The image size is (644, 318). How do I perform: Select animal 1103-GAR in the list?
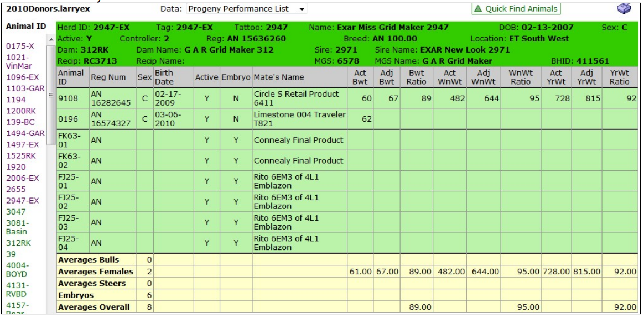25,87
